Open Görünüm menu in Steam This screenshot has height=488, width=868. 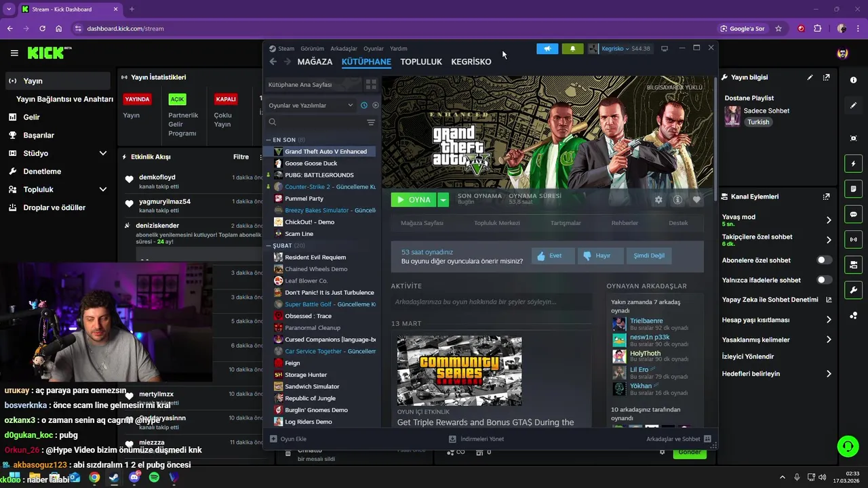(312, 49)
